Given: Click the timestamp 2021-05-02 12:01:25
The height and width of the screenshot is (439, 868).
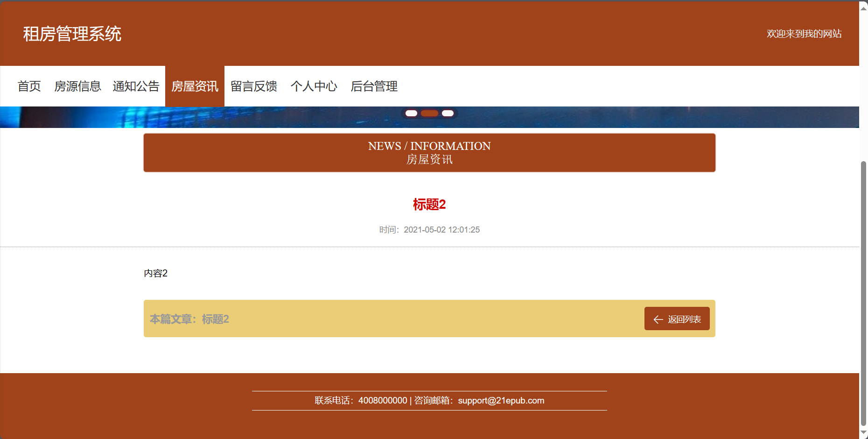Looking at the screenshot, I should pyautogui.click(x=441, y=230).
